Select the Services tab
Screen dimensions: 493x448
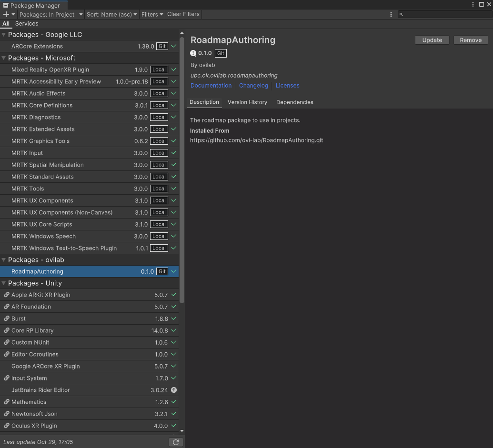pos(27,24)
